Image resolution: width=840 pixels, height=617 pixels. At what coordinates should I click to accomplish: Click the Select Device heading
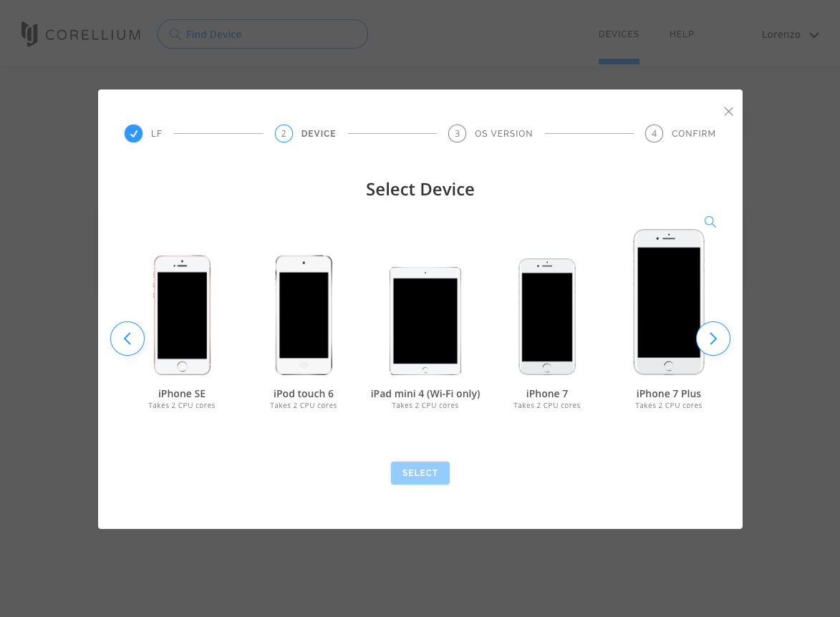tap(420, 189)
